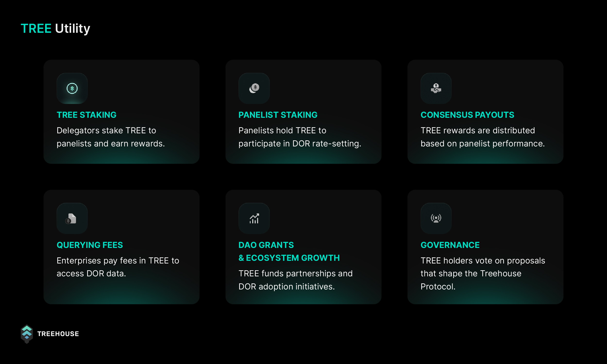Screen dimensions: 607x364
Task: Click the 'TREE holders vote on proposals' text
Action: (483, 273)
